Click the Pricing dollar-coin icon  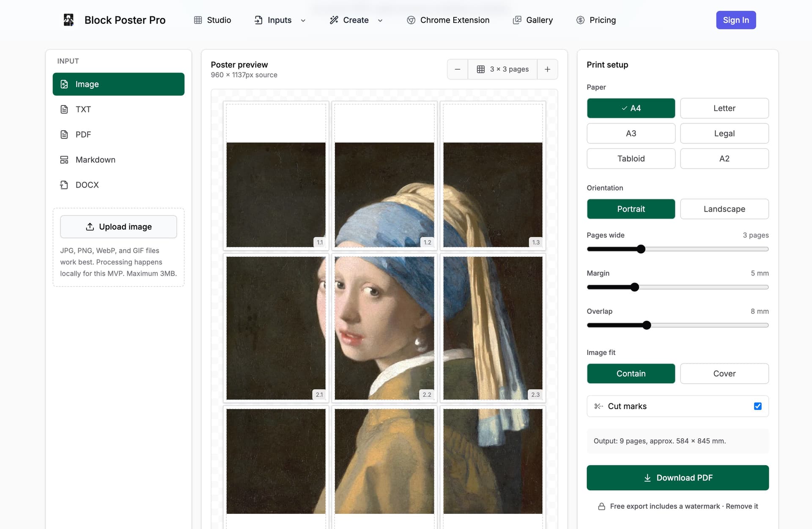580,20
